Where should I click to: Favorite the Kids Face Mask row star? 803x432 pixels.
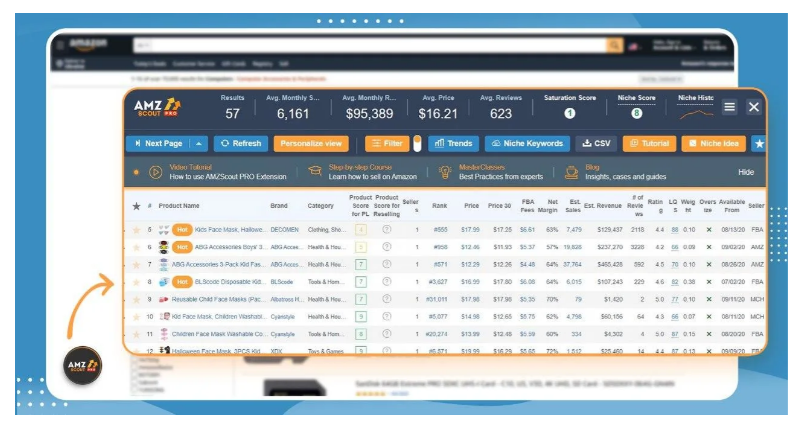pyautogui.click(x=136, y=230)
